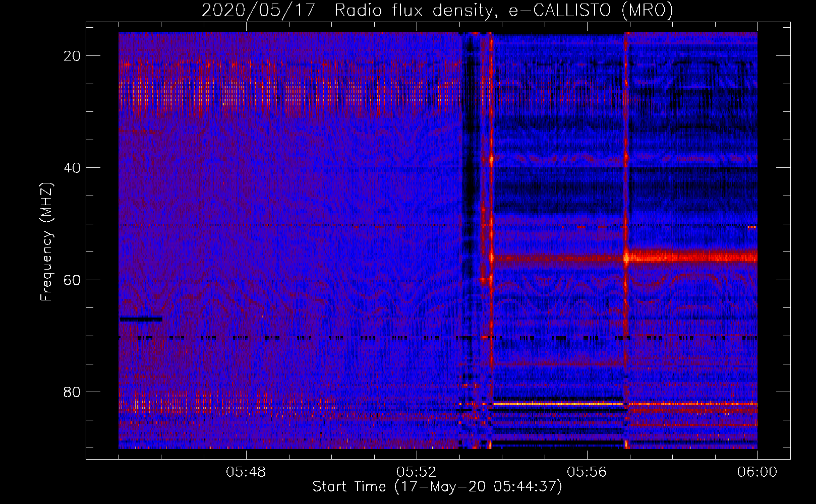Click the time tick label 05:48
The image size is (816, 504).
point(246,472)
